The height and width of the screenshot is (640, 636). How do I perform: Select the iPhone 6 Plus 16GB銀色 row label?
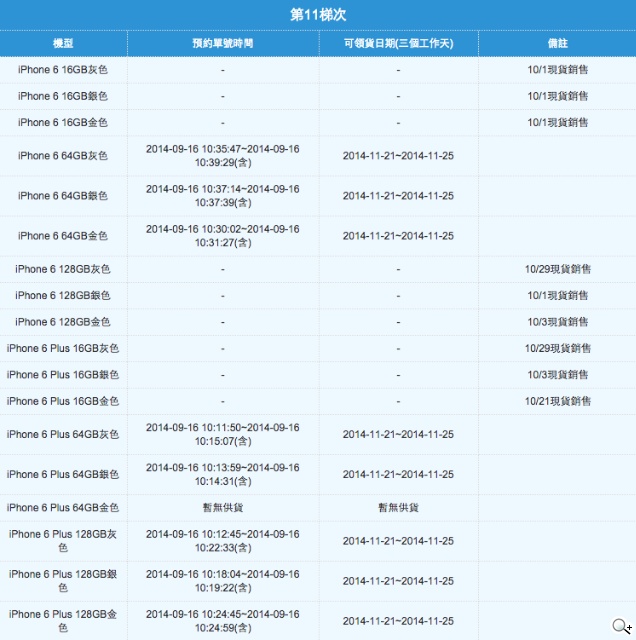pos(63,375)
